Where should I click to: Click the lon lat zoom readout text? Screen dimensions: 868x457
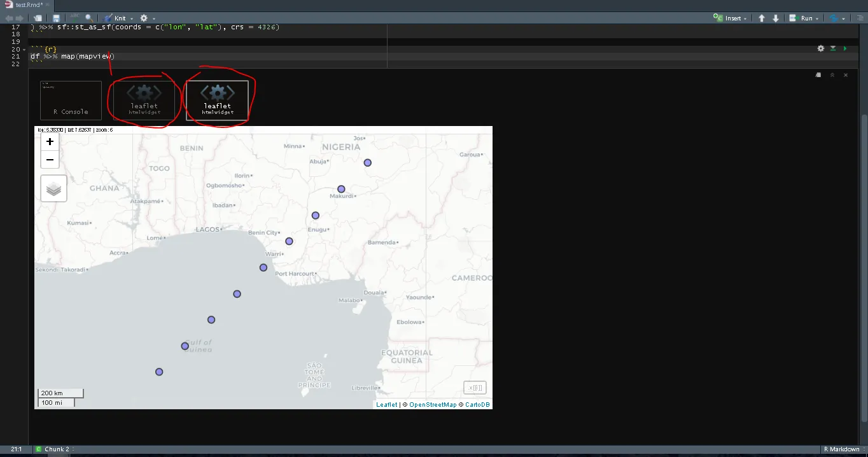(75, 130)
